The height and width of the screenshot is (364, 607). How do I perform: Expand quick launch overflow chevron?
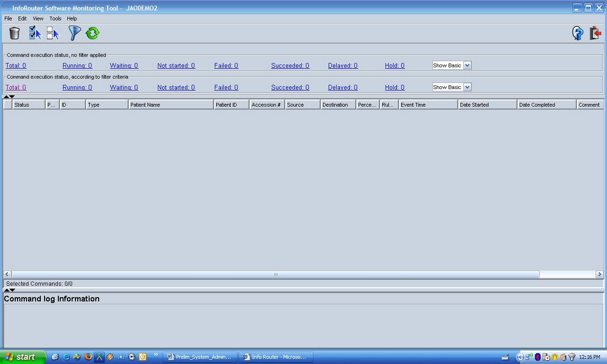156,355
